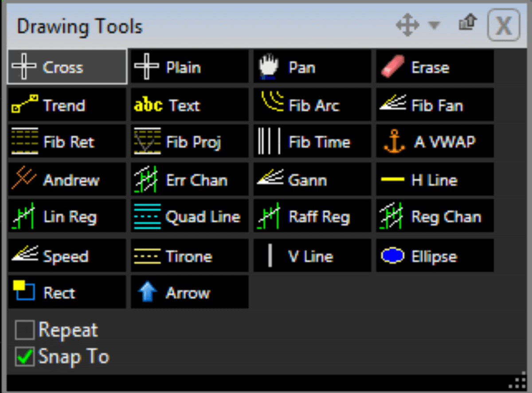This screenshot has height=393, width=532.
Task: Select the Err Chan tool
Action: [x=190, y=179]
